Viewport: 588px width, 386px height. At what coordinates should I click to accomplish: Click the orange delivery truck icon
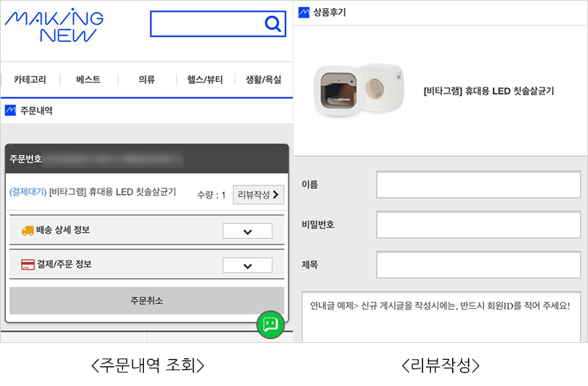[27, 231]
